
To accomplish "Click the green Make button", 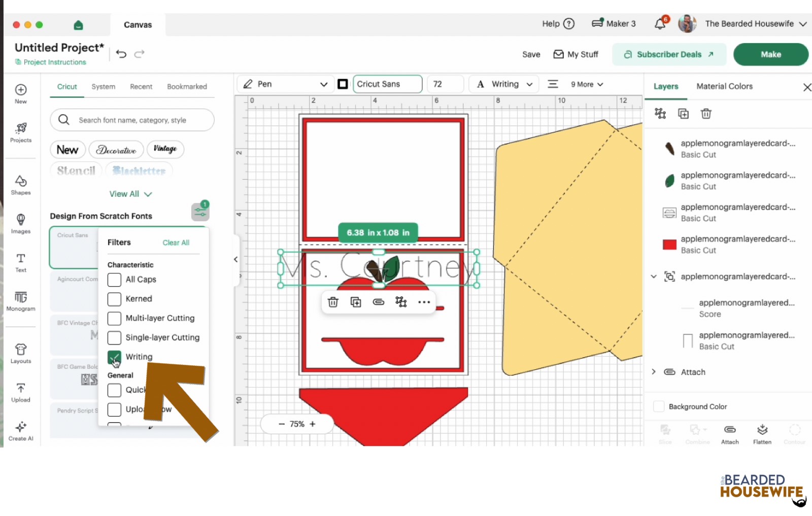I will (771, 54).
